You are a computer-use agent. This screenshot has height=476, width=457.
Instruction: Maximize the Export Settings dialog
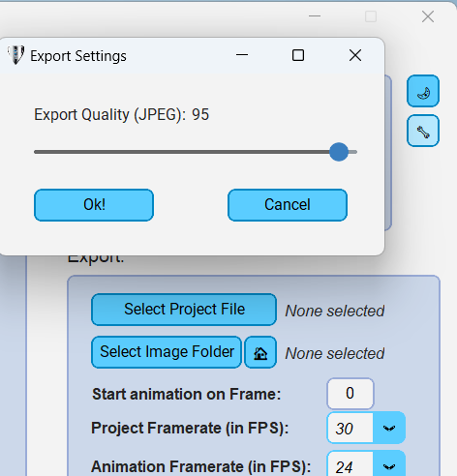298,55
